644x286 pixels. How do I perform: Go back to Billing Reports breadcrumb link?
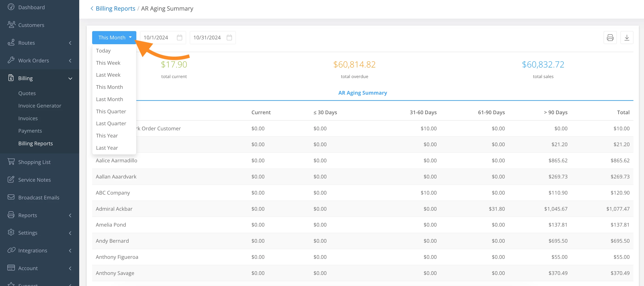(115, 9)
